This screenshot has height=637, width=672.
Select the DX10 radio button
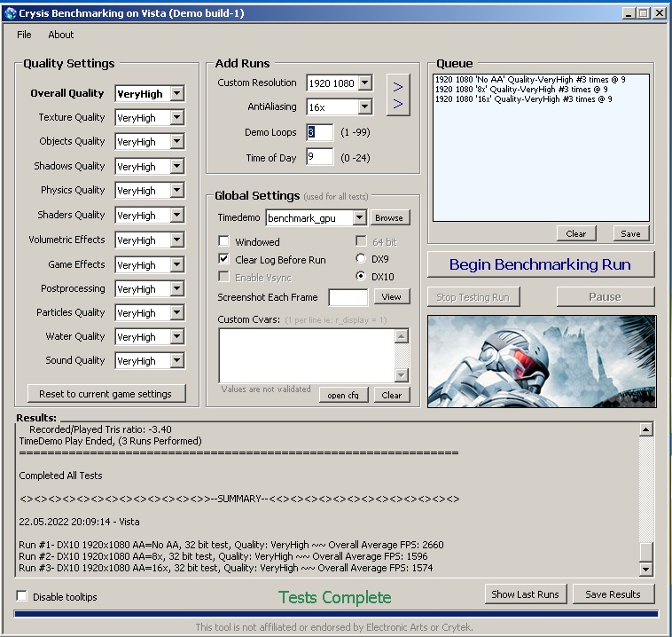[x=361, y=276]
